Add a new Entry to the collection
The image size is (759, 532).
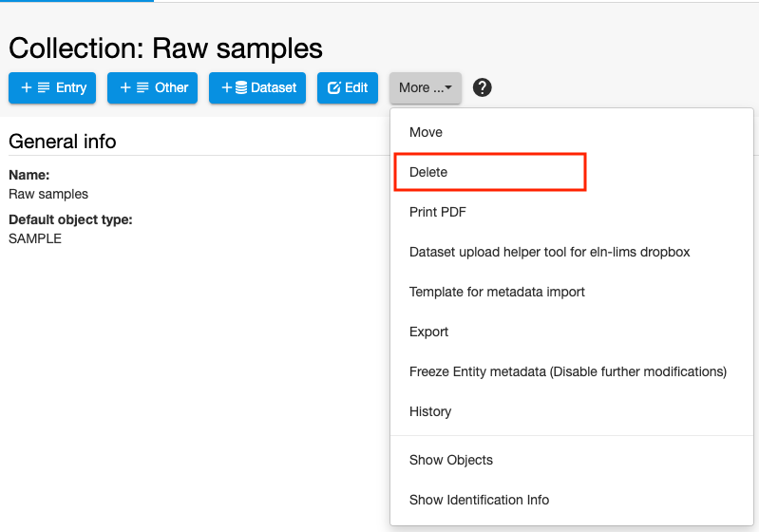click(x=52, y=87)
